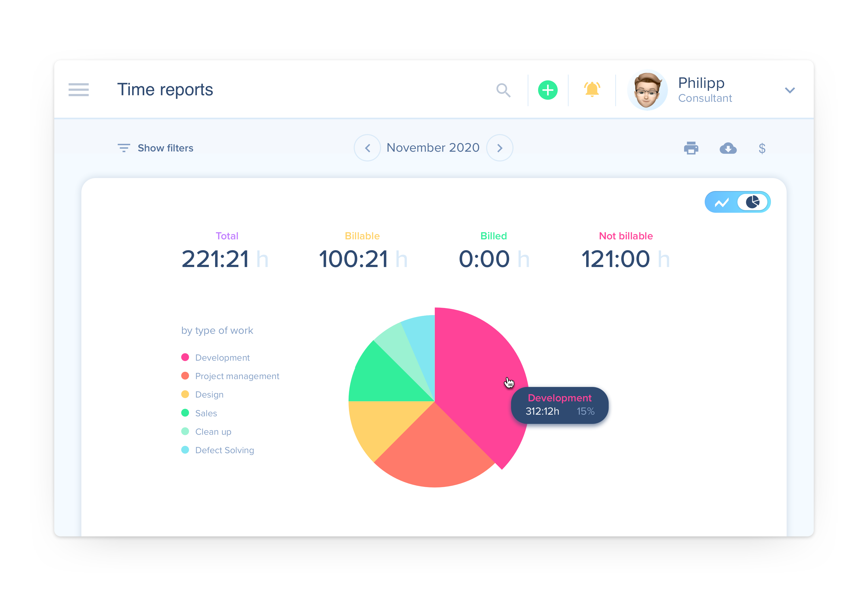Click the Show filters button

tap(155, 148)
